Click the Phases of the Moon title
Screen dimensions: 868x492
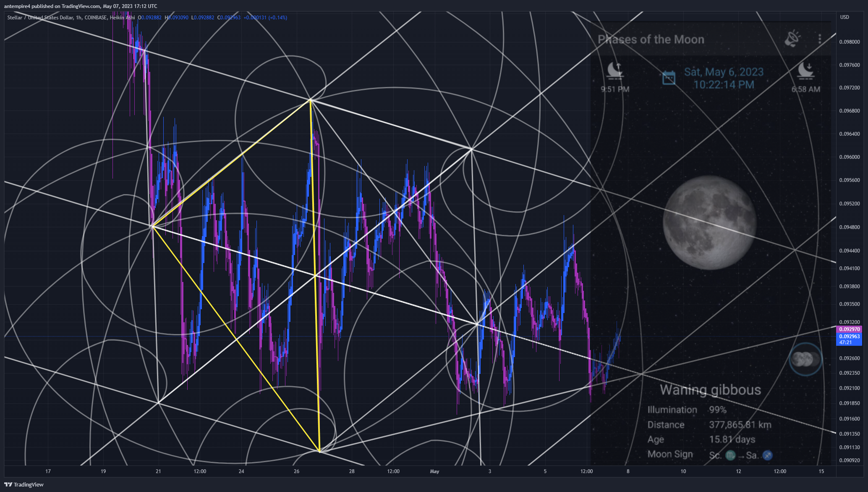(651, 39)
